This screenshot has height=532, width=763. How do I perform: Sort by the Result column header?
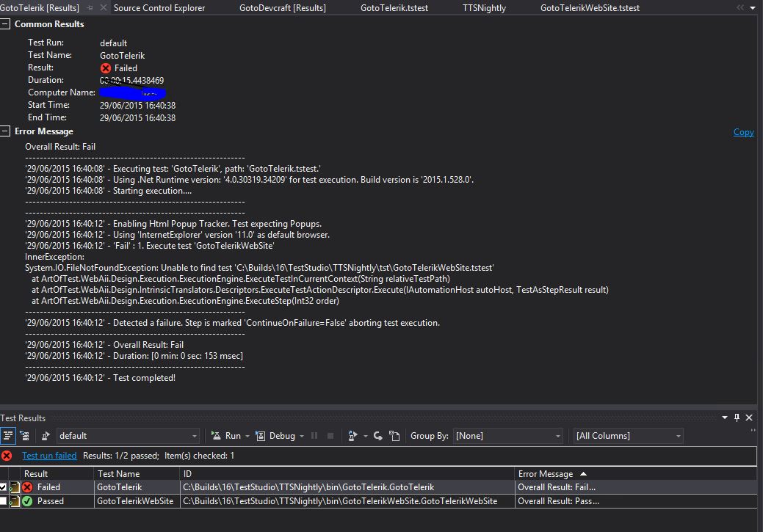point(57,473)
